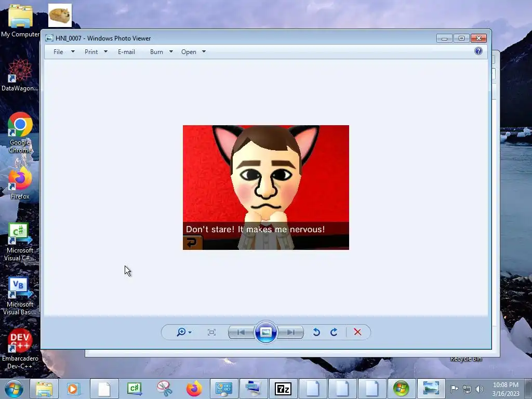Screen dimensions: 532x399
Task: Rotate the photo counterclockwise
Action: (x=316, y=332)
